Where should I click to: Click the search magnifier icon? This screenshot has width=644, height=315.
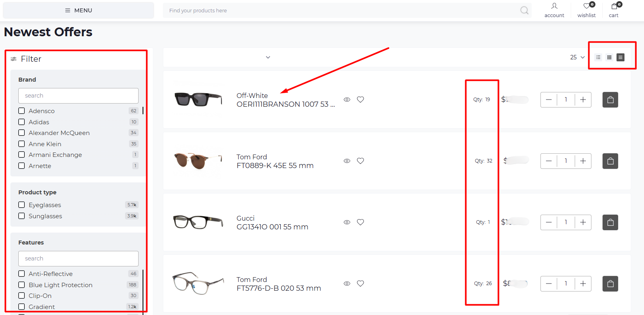pos(524,10)
